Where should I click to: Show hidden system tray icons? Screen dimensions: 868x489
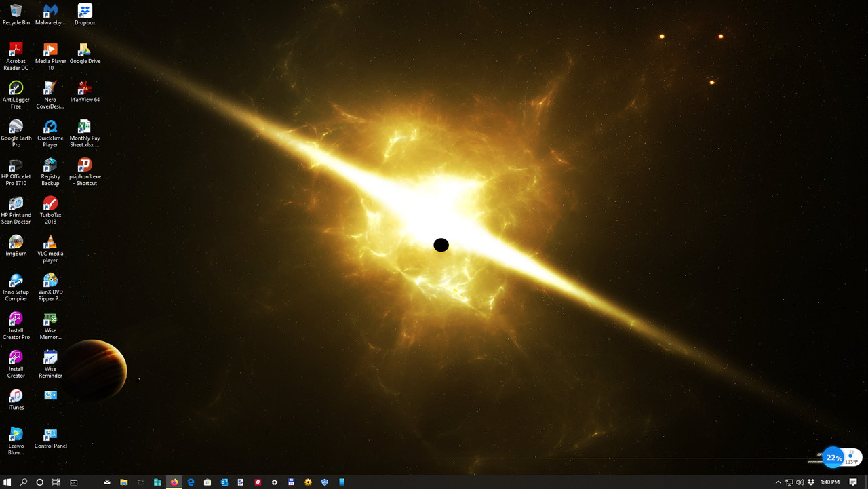[778, 482]
